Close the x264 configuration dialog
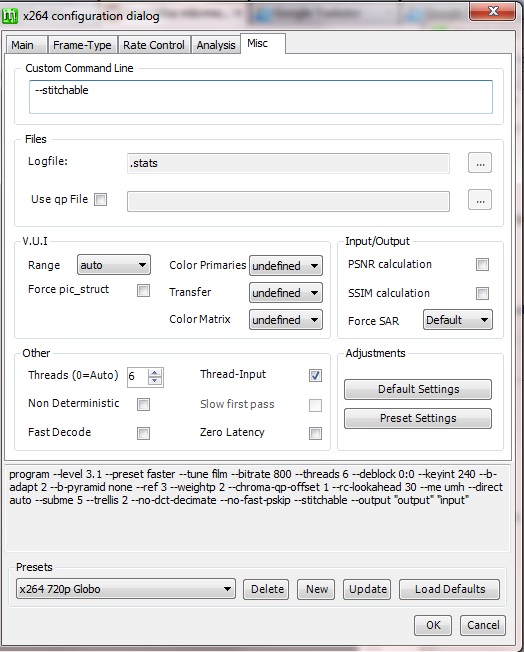The image size is (524, 652). point(492,11)
